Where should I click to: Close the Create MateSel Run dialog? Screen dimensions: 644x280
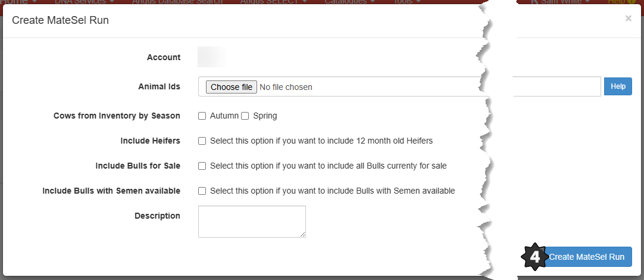628,18
